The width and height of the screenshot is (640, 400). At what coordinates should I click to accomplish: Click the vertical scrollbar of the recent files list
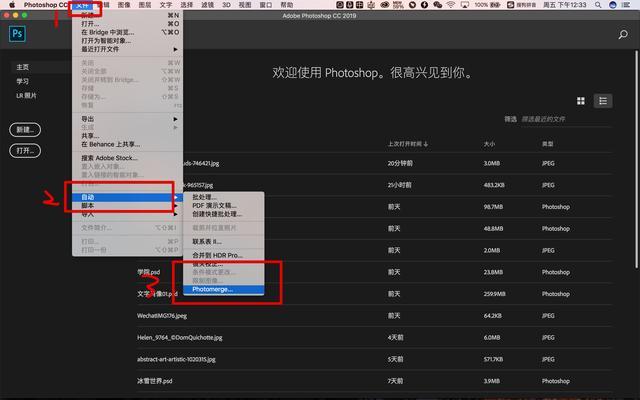click(x=636, y=159)
